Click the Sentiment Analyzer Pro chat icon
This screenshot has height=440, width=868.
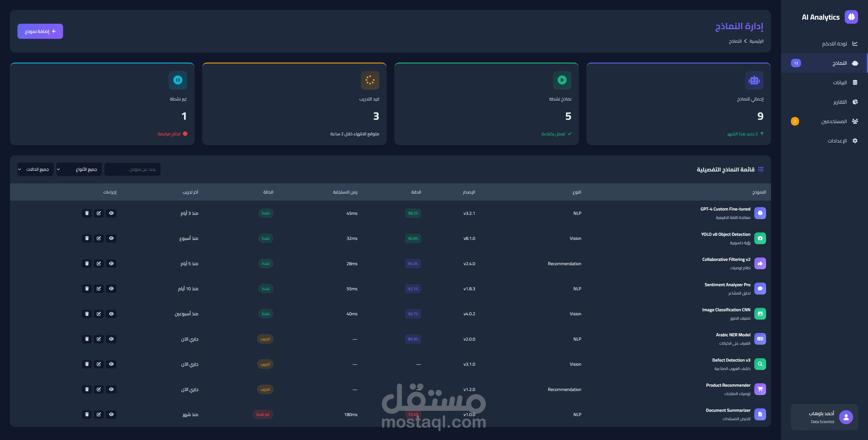click(x=760, y=289)
